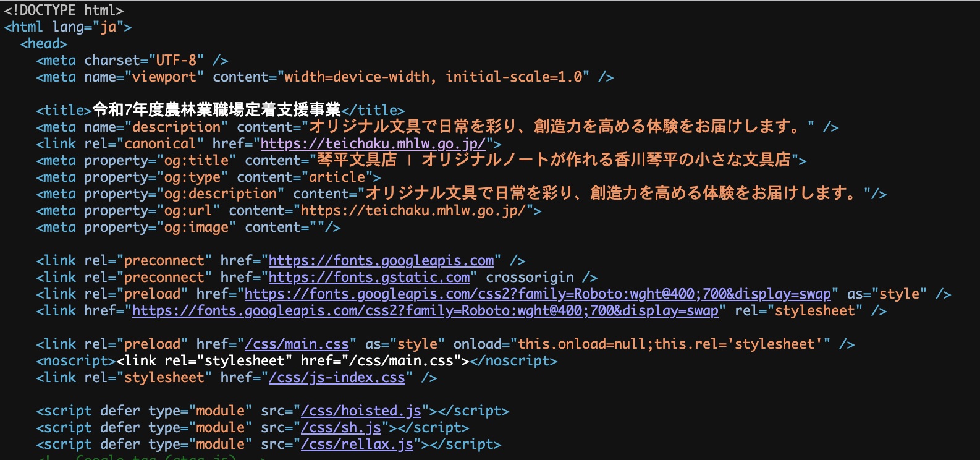Open the canonical link https://teichaku.mhlw.go.jp/
Viewport: 980px width, 460px height.
pos(373,144)
